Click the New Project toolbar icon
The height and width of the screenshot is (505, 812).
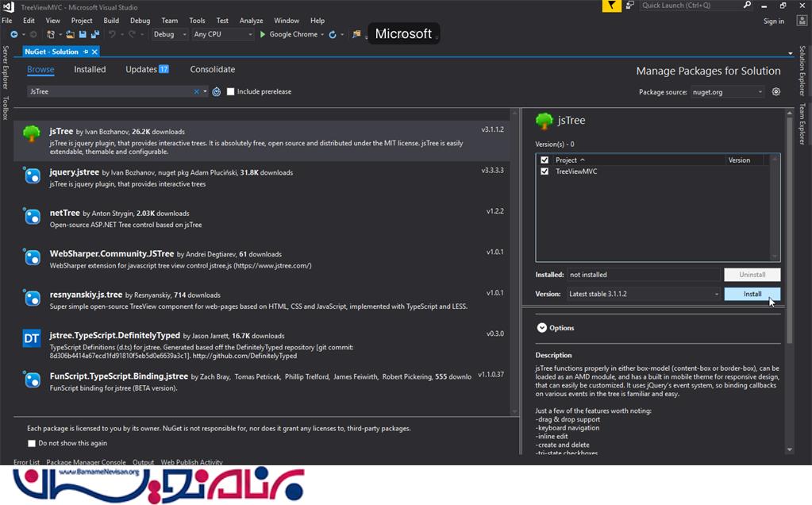coord(51,34)
